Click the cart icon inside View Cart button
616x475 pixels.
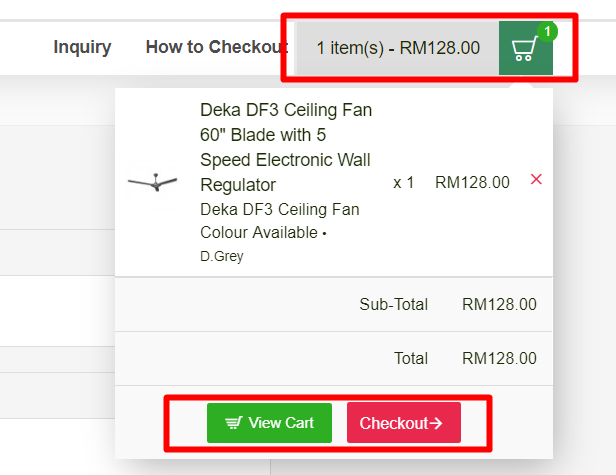tap(234, 423)
